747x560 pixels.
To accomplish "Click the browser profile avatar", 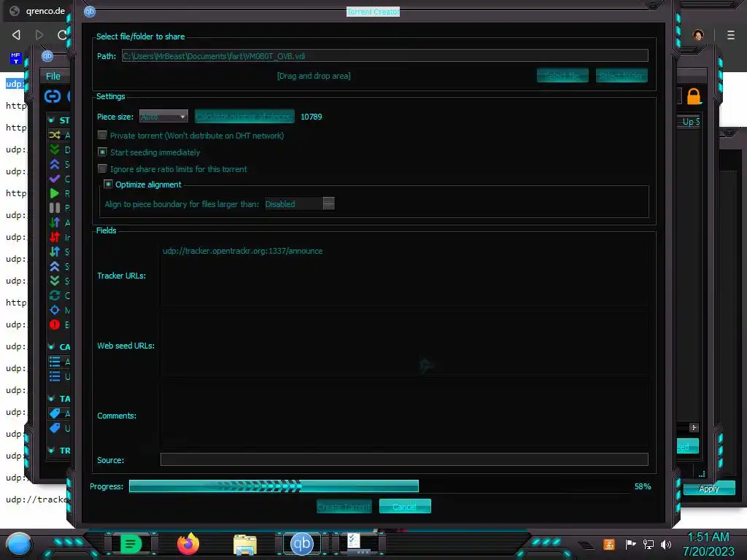I will (698, 35).
